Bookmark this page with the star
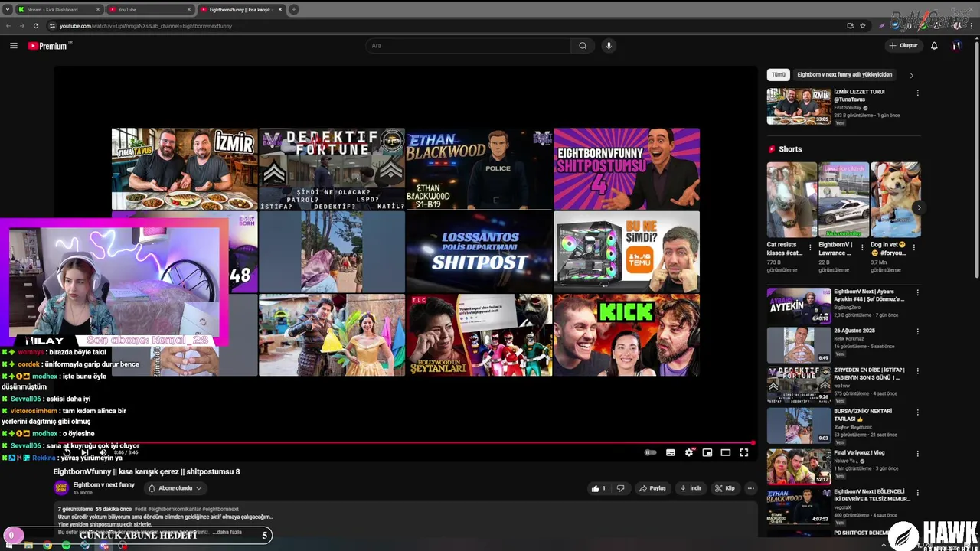Viewport: 980px width, 551px height. [x=863, y=25]
